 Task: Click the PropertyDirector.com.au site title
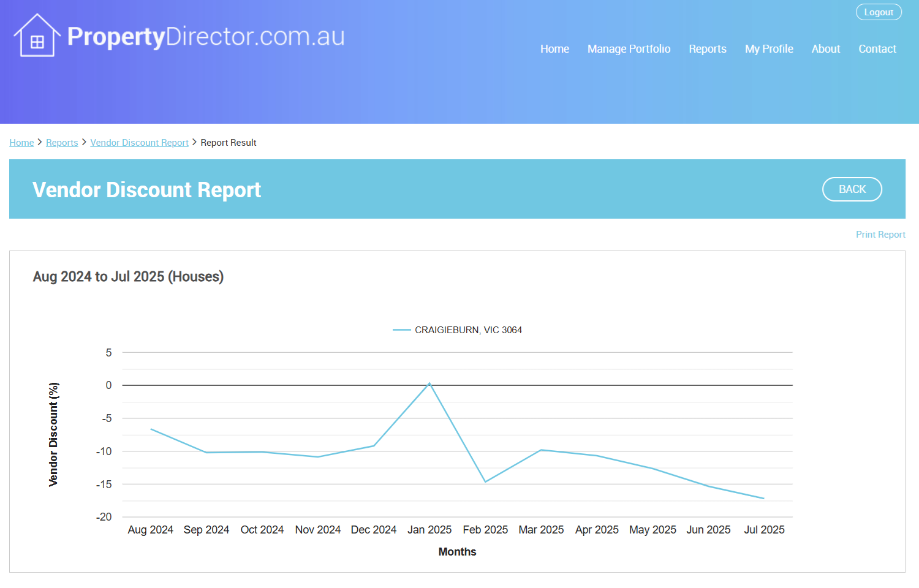point(206,37)
